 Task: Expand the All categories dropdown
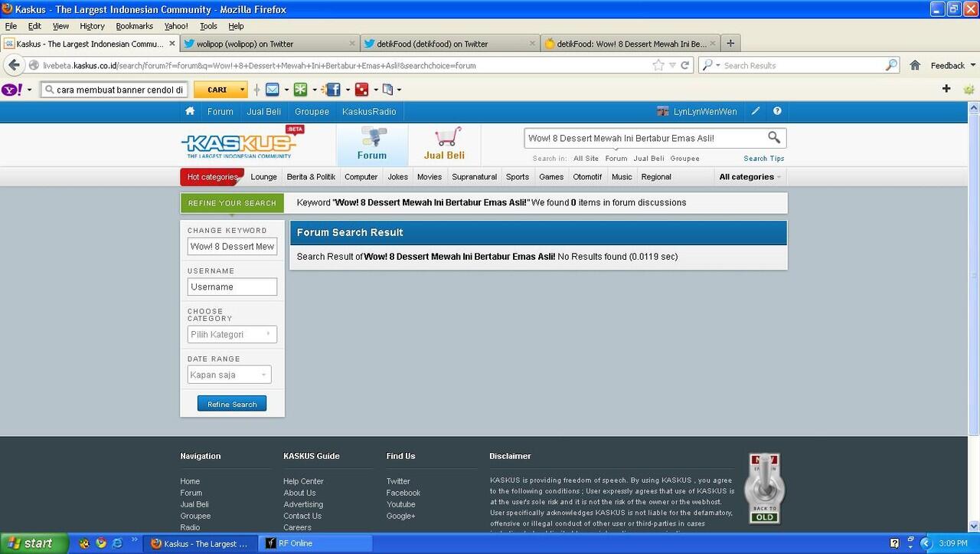[750, 177]
